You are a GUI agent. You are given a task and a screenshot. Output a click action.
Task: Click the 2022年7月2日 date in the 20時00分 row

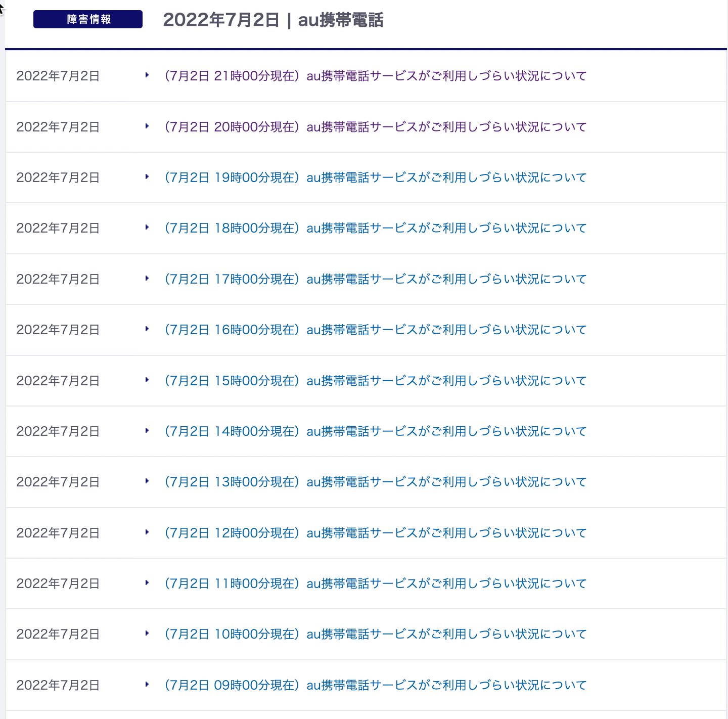point(58,127)
